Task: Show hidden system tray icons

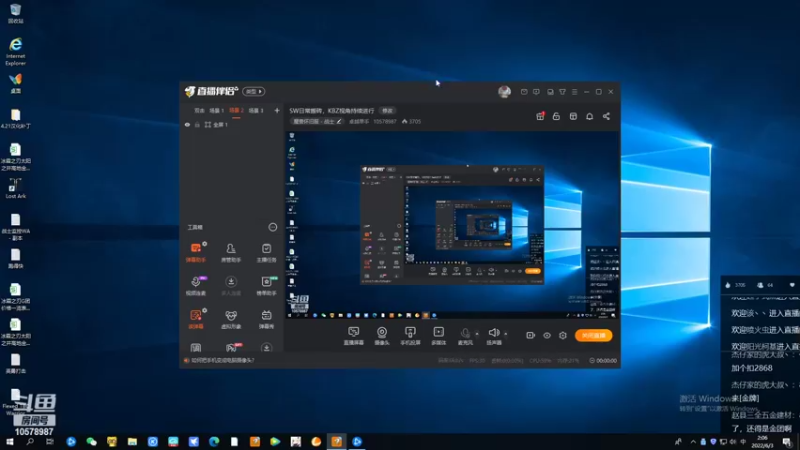Action: coord(693,442)
